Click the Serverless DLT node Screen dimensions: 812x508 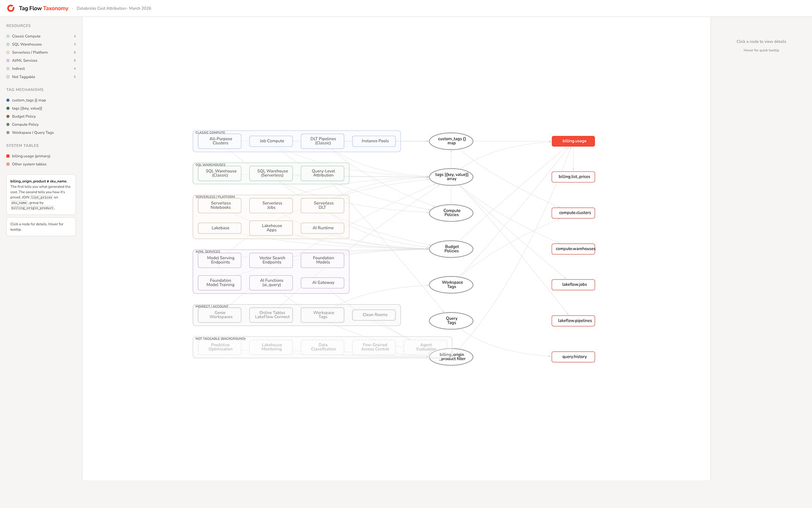[x=322, y=205]
